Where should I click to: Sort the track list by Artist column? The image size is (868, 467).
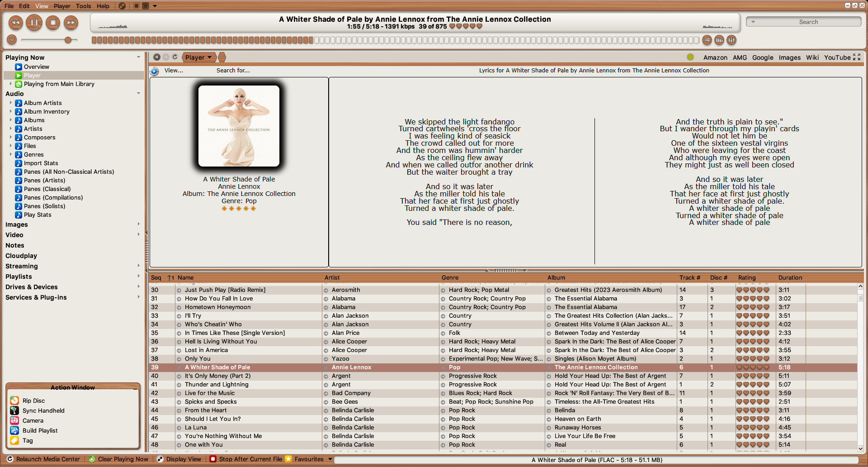tap(332, 277)
